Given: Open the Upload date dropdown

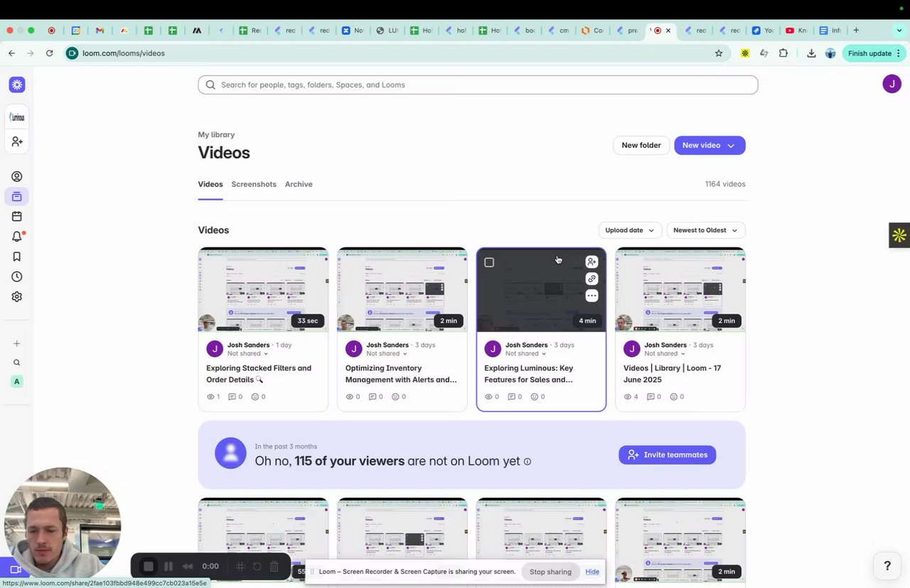Looking at the screenshot, I should pyautogui.click(x=630, y=230).
